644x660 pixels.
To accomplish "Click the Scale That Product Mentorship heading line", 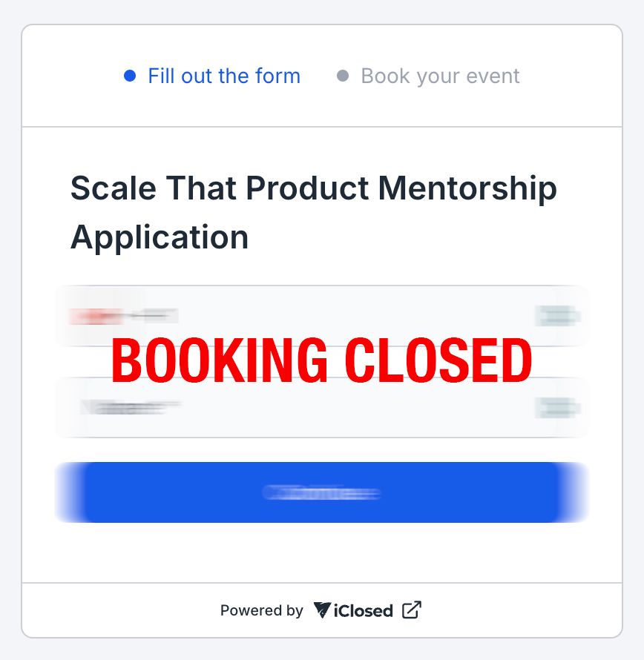I will (x=313, y=188).
